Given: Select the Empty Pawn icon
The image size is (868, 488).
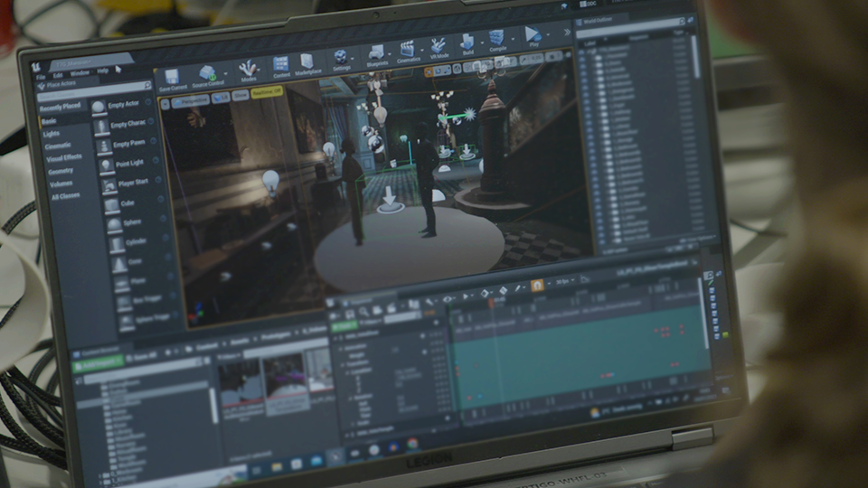Looking at the screenshot, I should [x=103, y=146].
